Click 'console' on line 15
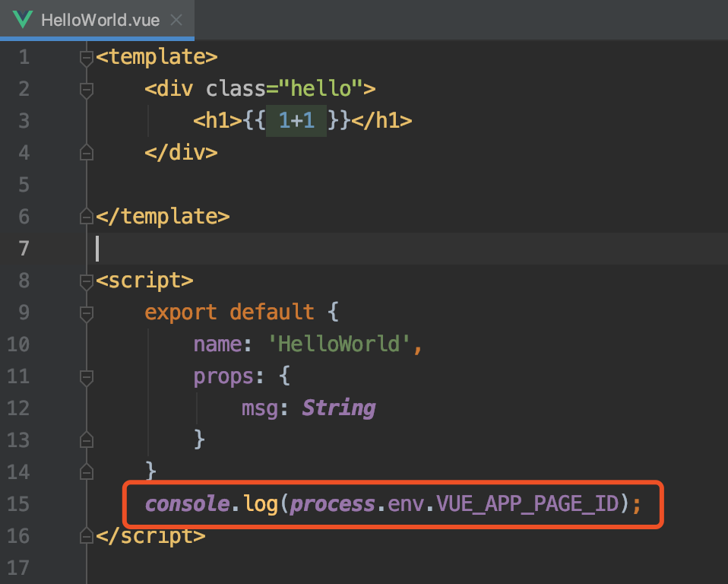 pyautogui.click(x=188, y=504)
